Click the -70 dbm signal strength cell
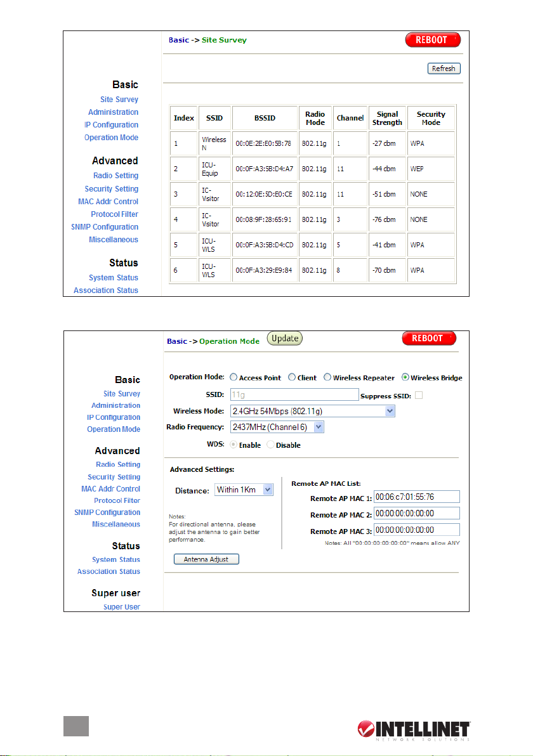533x756 pixels. click(x=387, y=270)
